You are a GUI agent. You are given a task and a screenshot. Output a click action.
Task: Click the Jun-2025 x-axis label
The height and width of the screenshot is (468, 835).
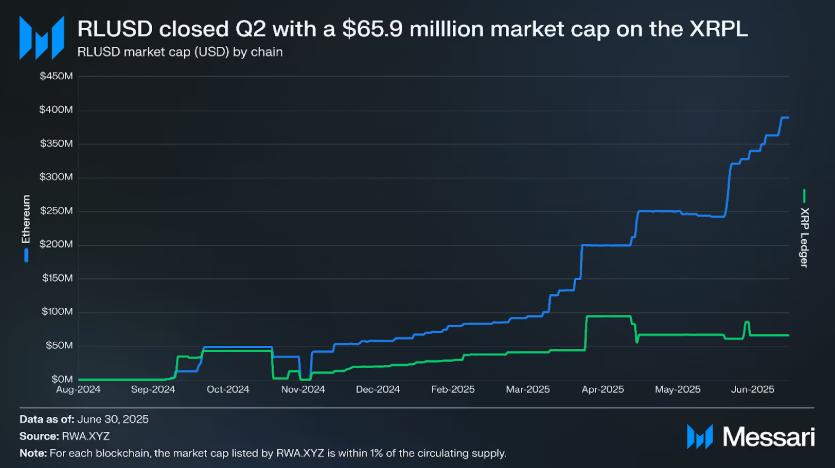[752, 389]
